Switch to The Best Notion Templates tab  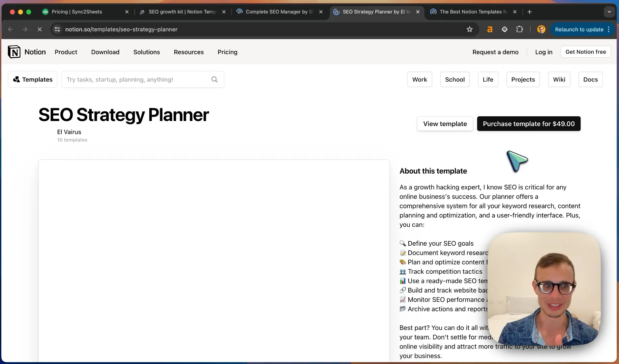(473, 12)
